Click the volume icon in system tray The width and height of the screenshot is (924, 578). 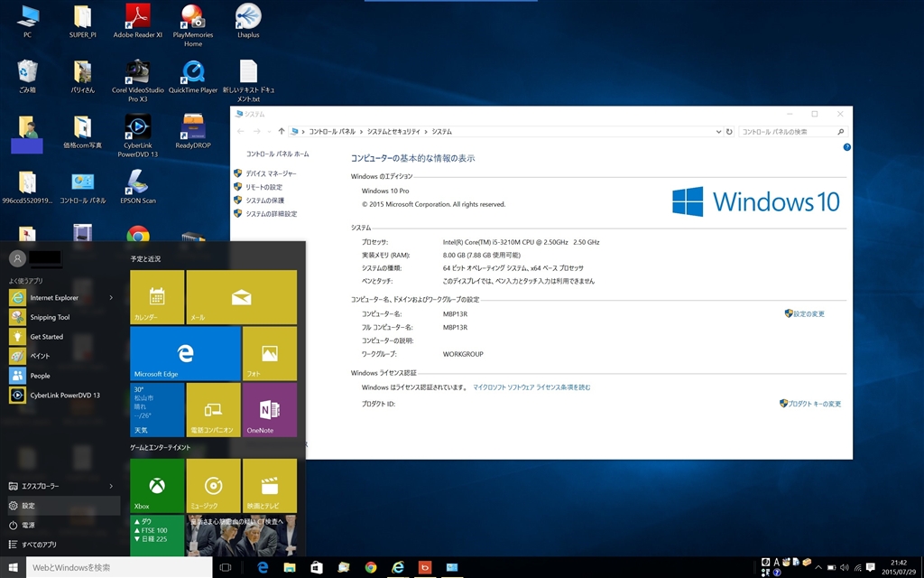(844, 567)
